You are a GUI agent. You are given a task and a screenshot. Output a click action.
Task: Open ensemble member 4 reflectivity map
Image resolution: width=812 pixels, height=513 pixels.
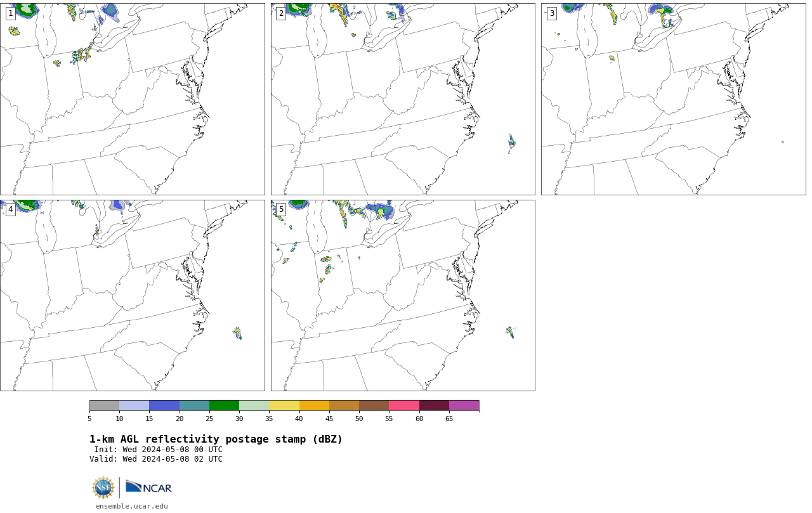(x=132, y=295)
